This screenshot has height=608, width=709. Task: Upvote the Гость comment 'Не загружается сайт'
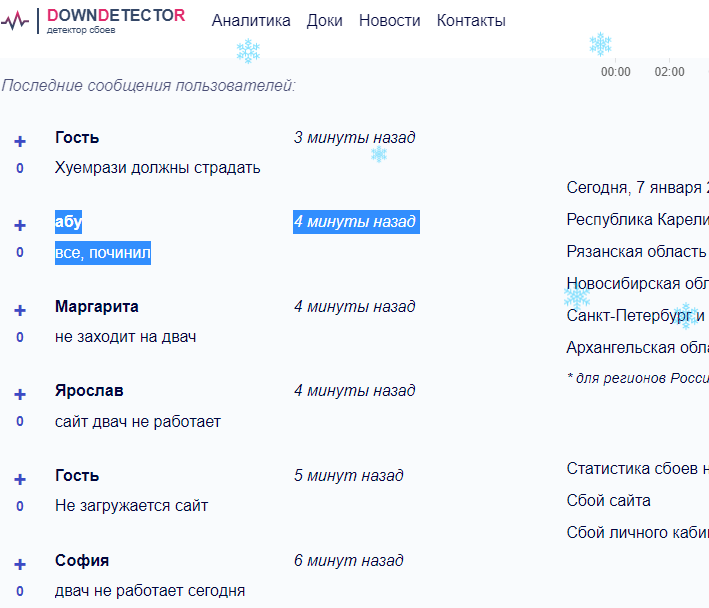20,479
